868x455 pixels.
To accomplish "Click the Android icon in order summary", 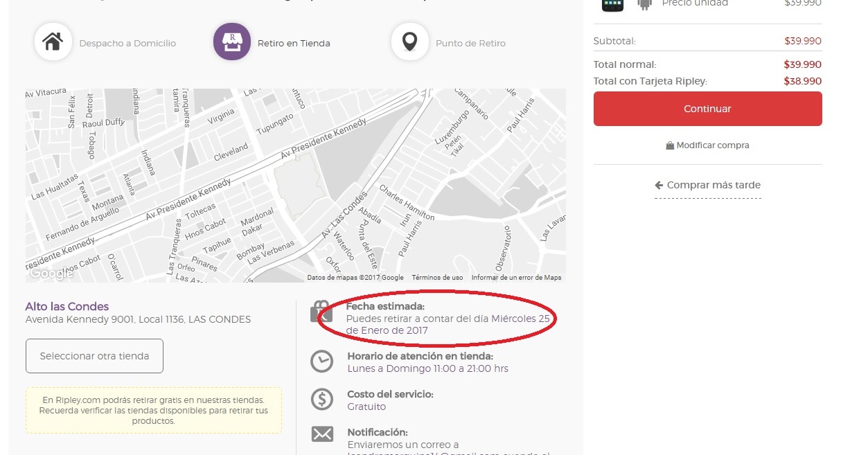I will coord(644,4).
